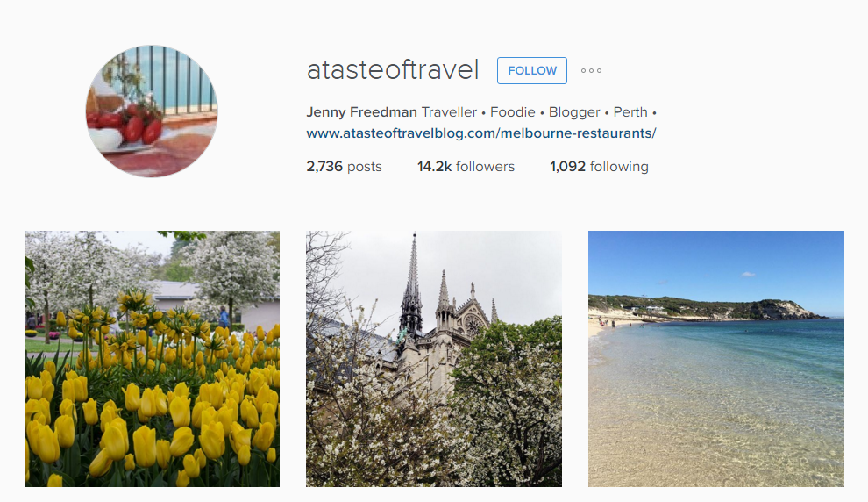The image size is (868, 502).
Task: Open the yellow tulips photo
Action: [x=153, y=359]
